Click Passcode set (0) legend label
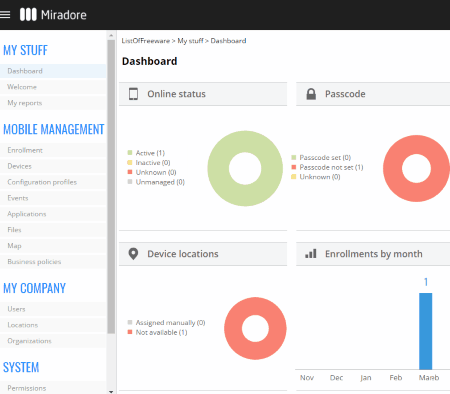This screenshot has width=450, height=394. tap(325, 157)
